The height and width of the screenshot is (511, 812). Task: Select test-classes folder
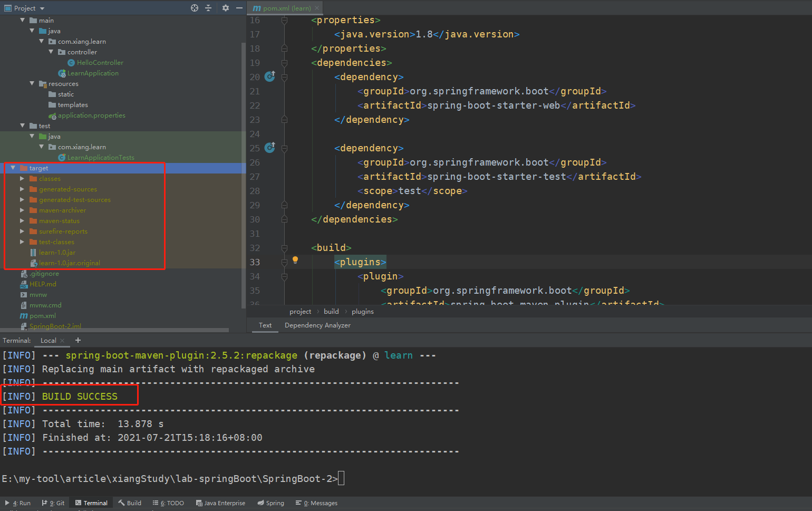coord(56,242)
